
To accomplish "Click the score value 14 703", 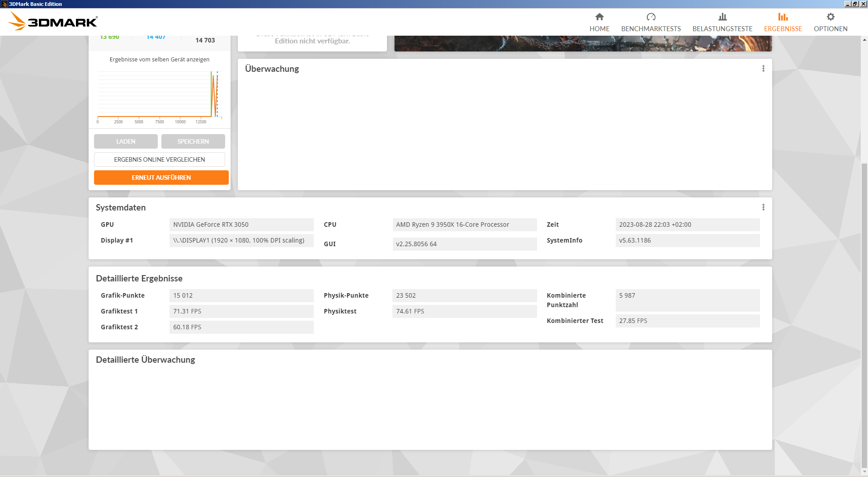I will click(205, 40).
